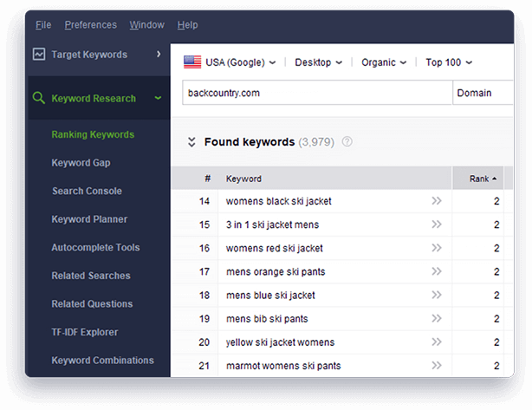Viewport: 532px width, 410px height.
Task: Open the Desktop device dropdown
Action: tap(319, 62)
